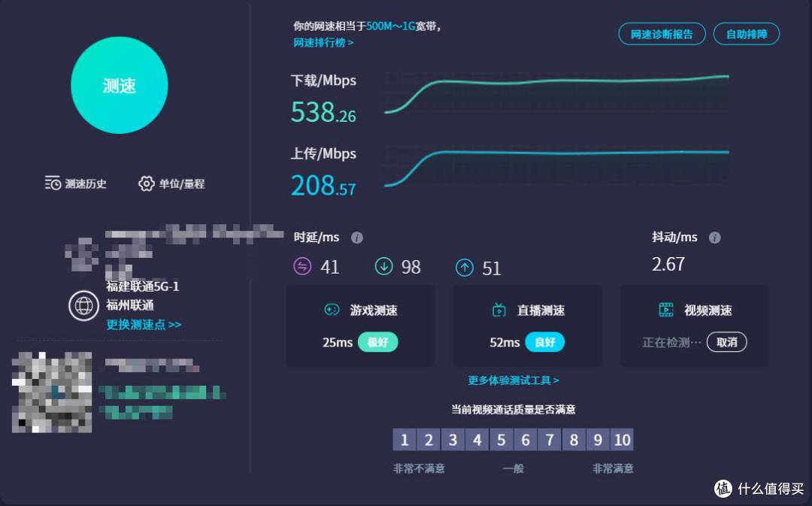Screen dimensions: 812x506
Task: Select rating 5 for video call satisfaction
Action: pyautogui.click(x=501, y=439)
